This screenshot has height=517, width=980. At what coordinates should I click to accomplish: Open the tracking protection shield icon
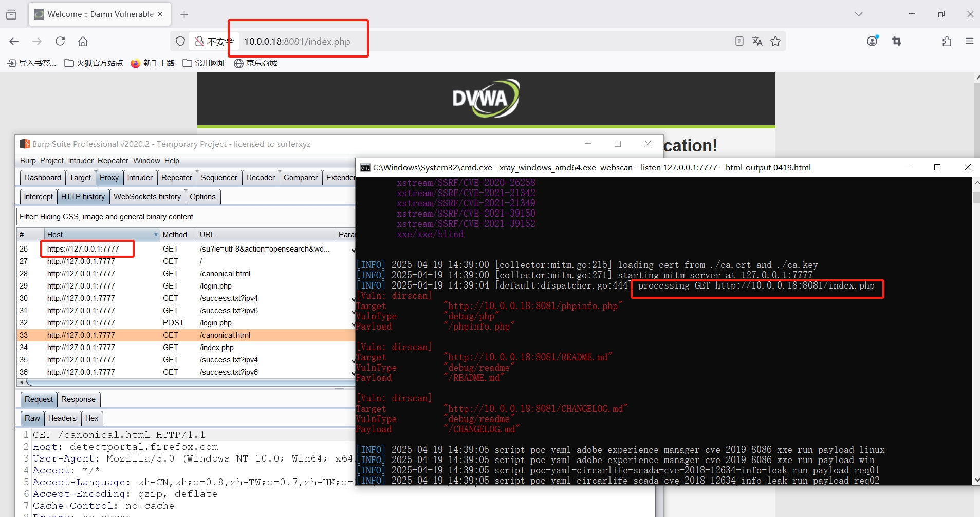180,41
